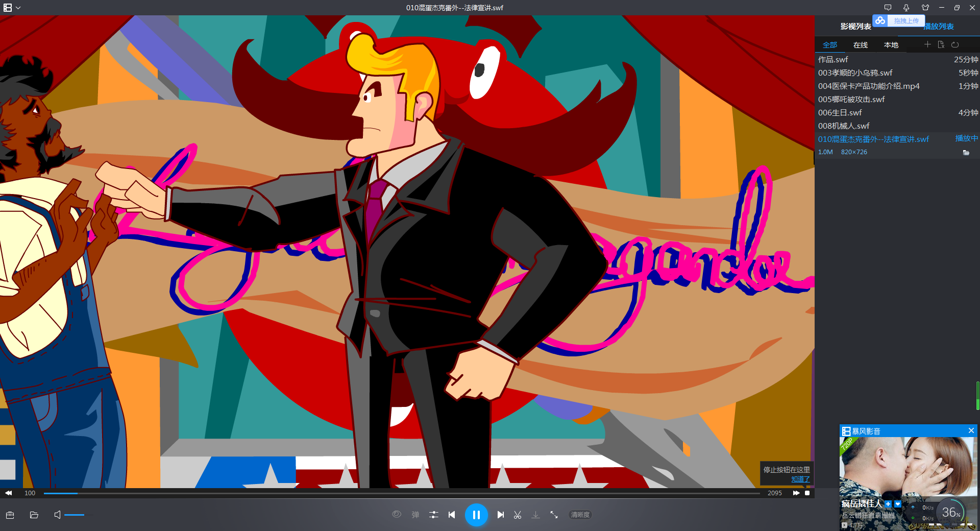980x531 pixels.
Task: Select 005哪吒被攻击.swf in the playlist
Action: point(897,99)
